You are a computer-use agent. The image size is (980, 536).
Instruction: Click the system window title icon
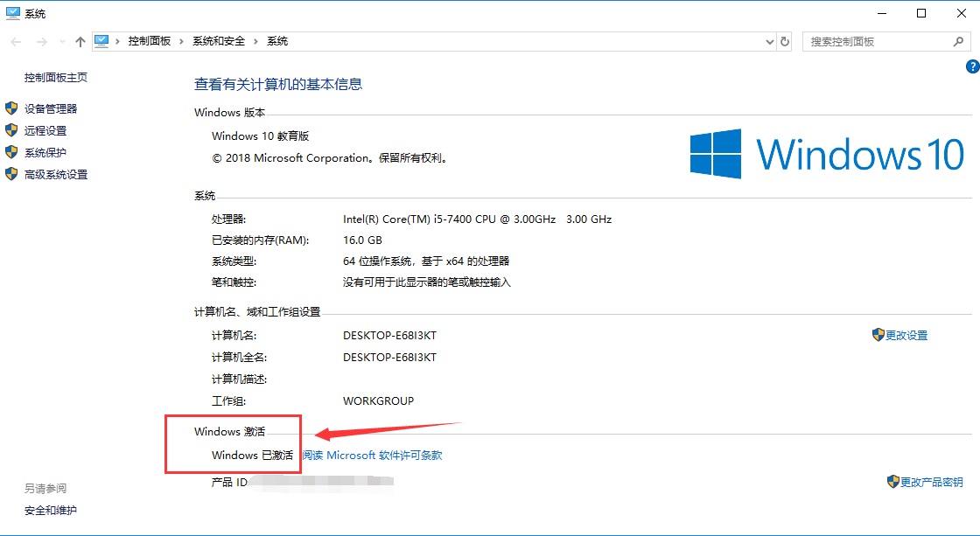pos(12,13)
